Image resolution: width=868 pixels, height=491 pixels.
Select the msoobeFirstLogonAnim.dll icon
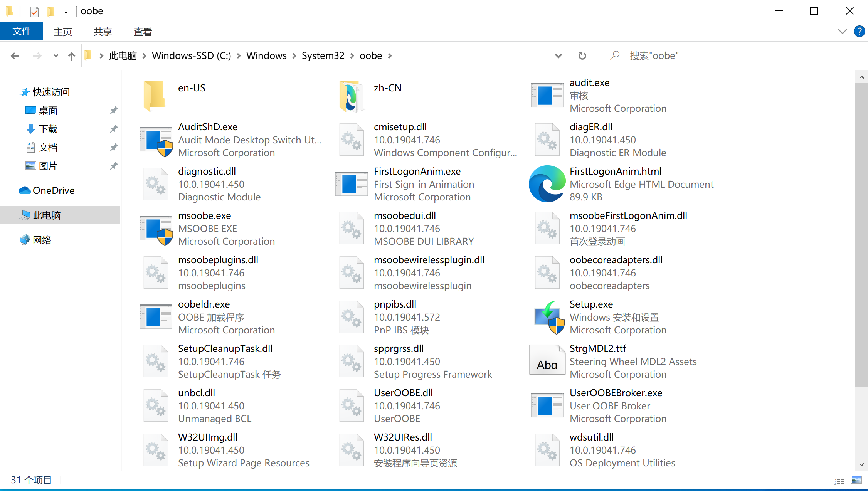tap(547, 228)
